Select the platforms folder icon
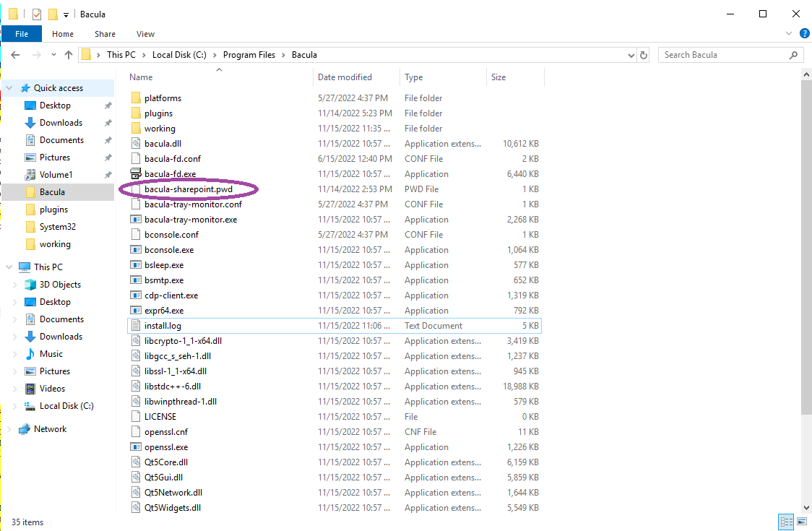The width and height of the screenshot is (812, 531). [x=136, y=98]
